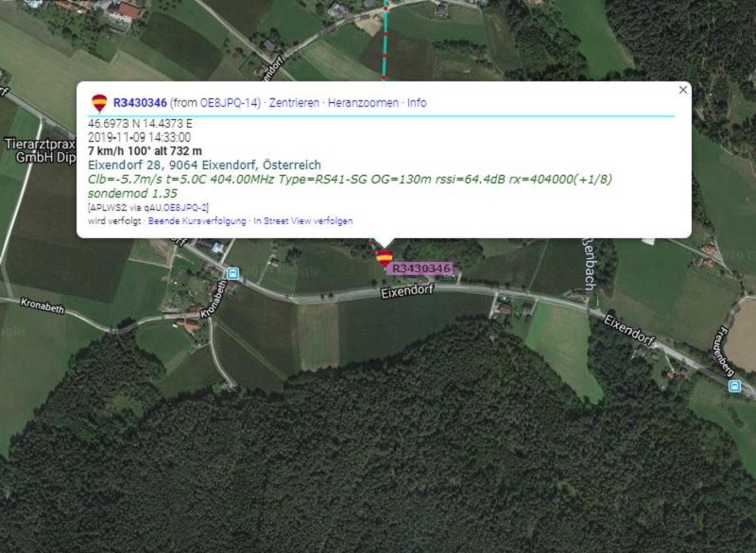Click the bus stop icon near Kronabeth
This screenshot has height=553, width=756.
(232, 273)
